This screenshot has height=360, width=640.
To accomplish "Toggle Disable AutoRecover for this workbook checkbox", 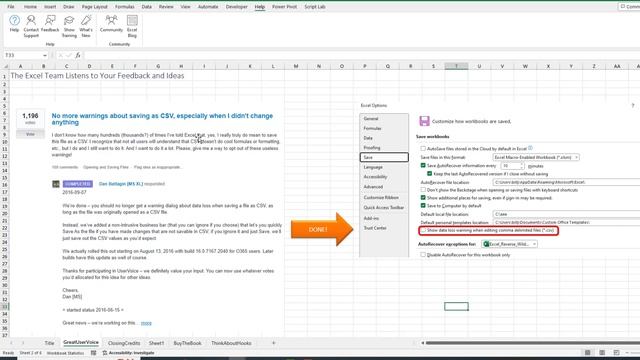I will 423,255.
